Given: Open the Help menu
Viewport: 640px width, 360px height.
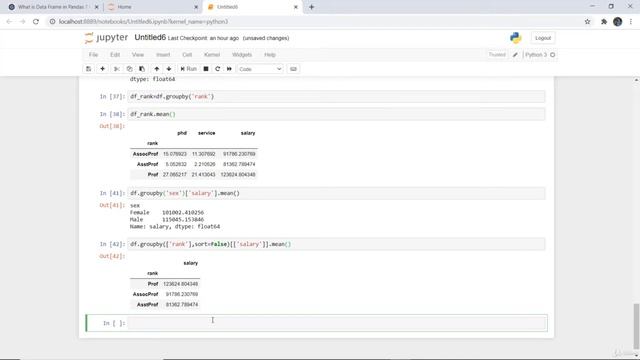Looking at the screenshot, I should point(270,55).
